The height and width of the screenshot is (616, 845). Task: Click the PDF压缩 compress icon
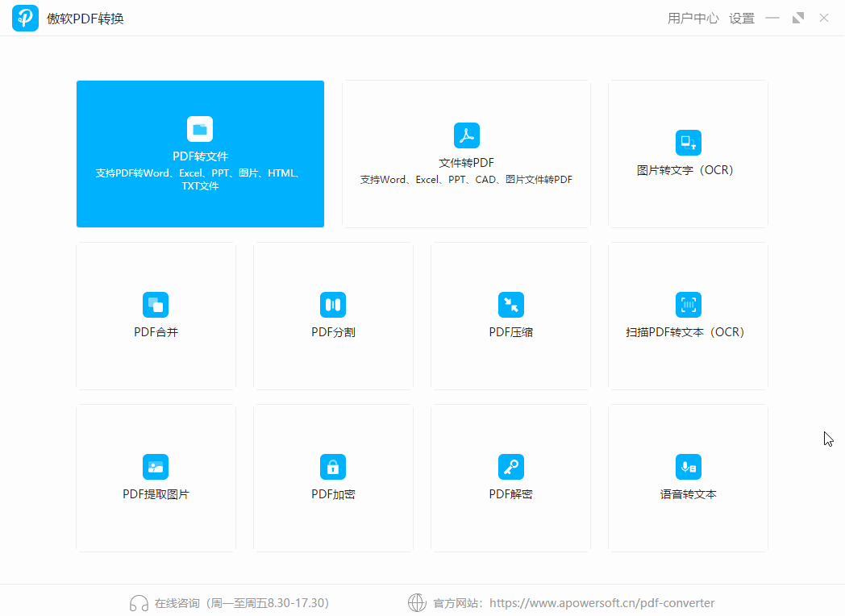point(511,305)
